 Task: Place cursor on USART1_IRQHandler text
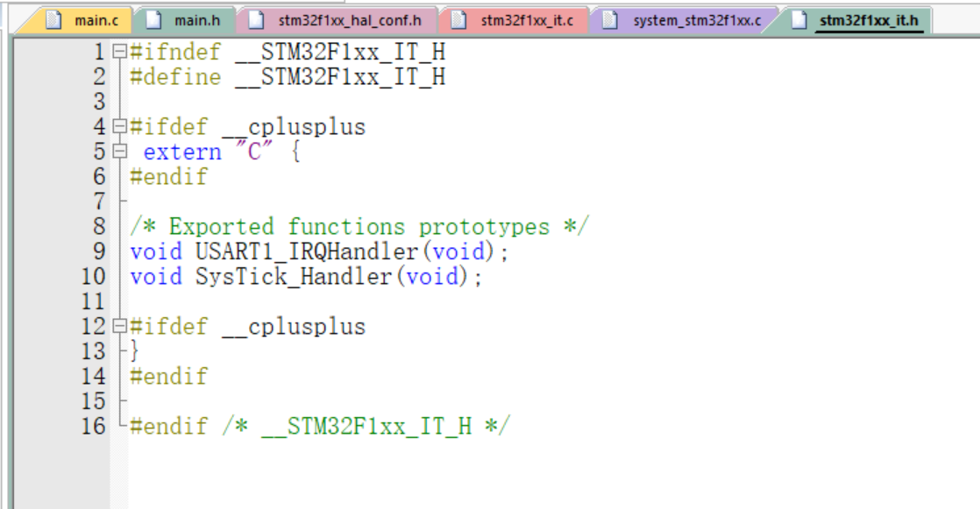coord(307,251)
